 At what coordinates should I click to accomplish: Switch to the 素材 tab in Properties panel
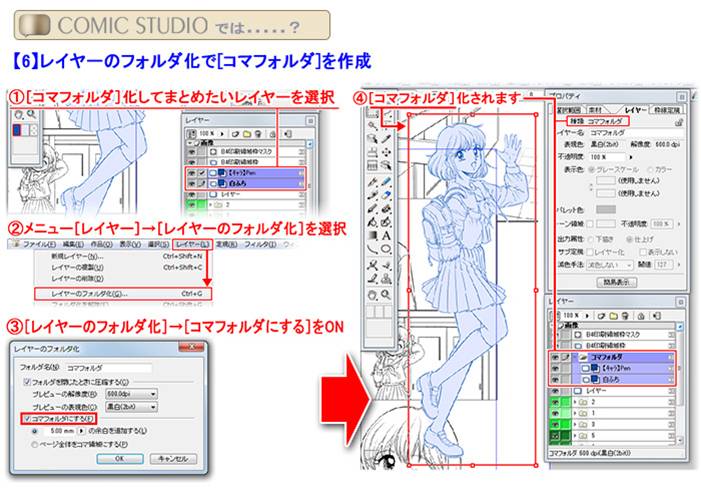pyautogui.click(x=595, y=110)
